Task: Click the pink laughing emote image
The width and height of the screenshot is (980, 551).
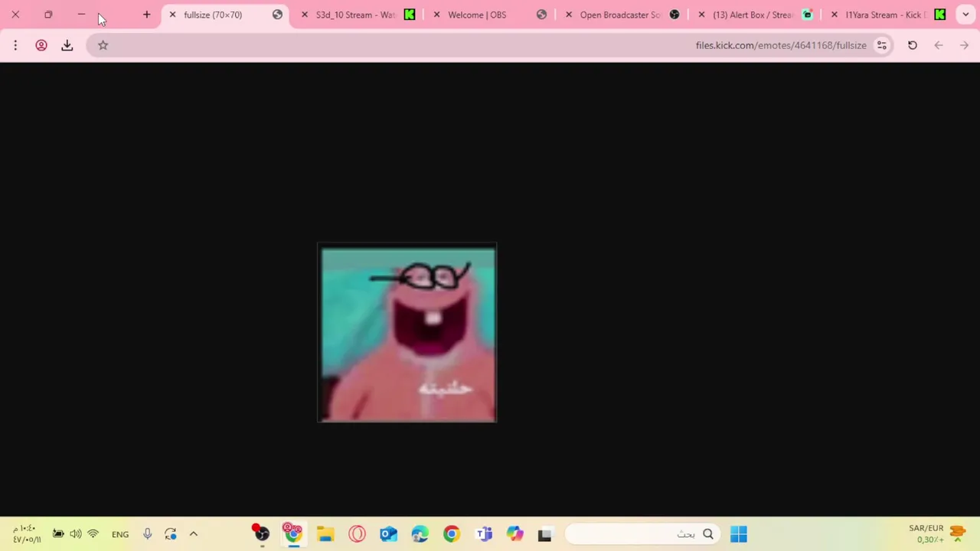Action: 407,333
